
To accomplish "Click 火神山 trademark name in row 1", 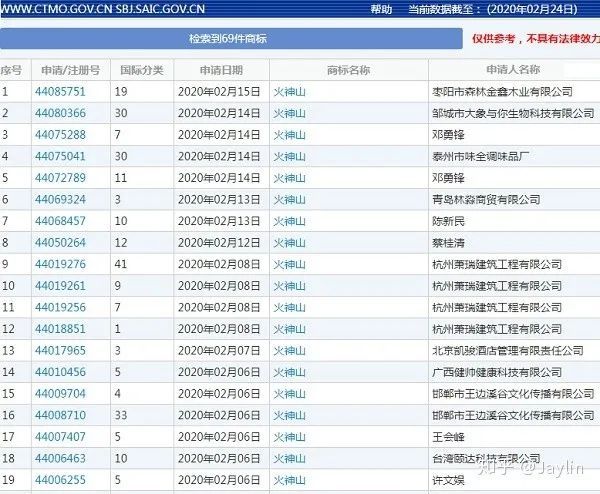I will pyautogui.click(x=289, y=92).
